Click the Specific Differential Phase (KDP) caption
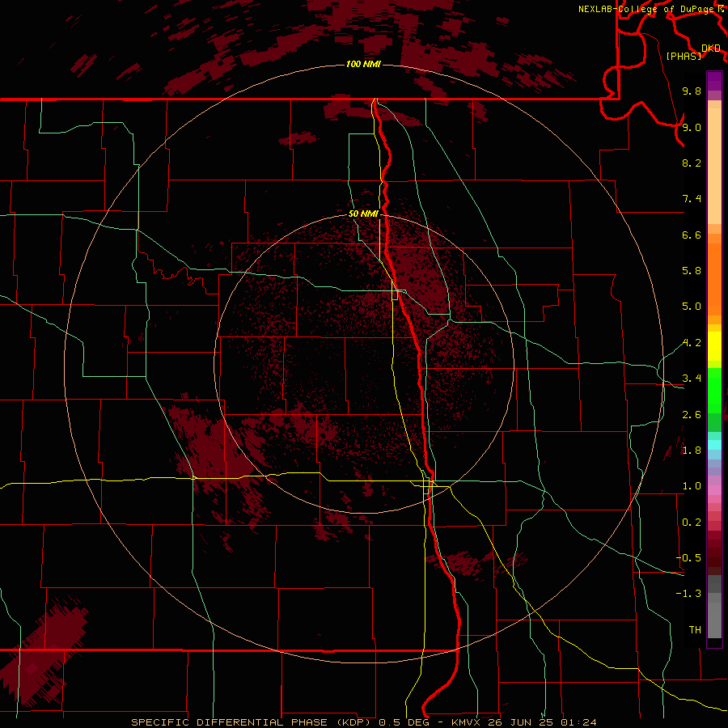728x728 pixels. point(252,722)
